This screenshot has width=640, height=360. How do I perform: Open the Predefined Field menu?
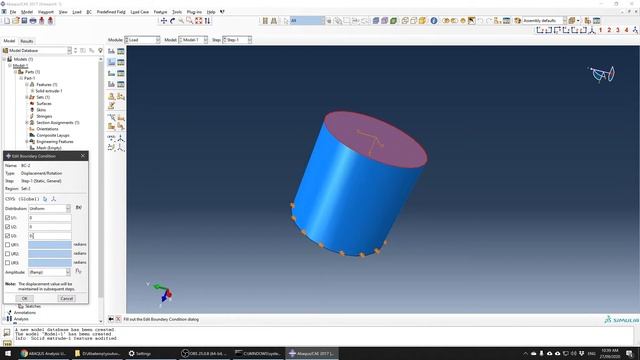pos(111,12)
